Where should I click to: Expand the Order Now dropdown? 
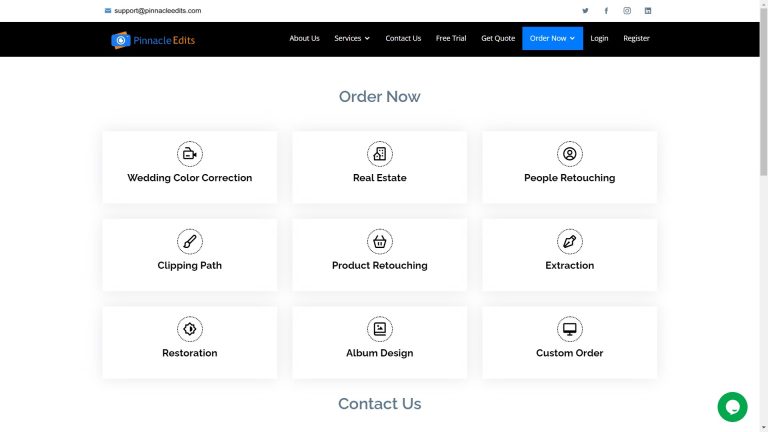click(552, 38)
